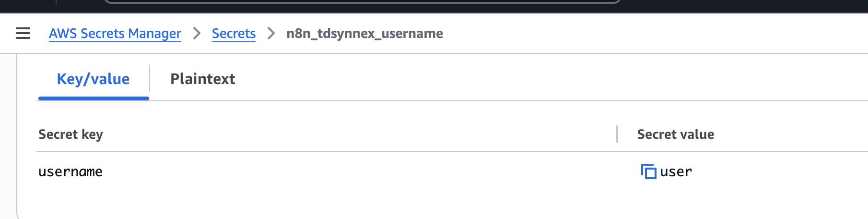Switch to the Plaintext tab
This screenshot has width=868, height=219.
(202, 79)
